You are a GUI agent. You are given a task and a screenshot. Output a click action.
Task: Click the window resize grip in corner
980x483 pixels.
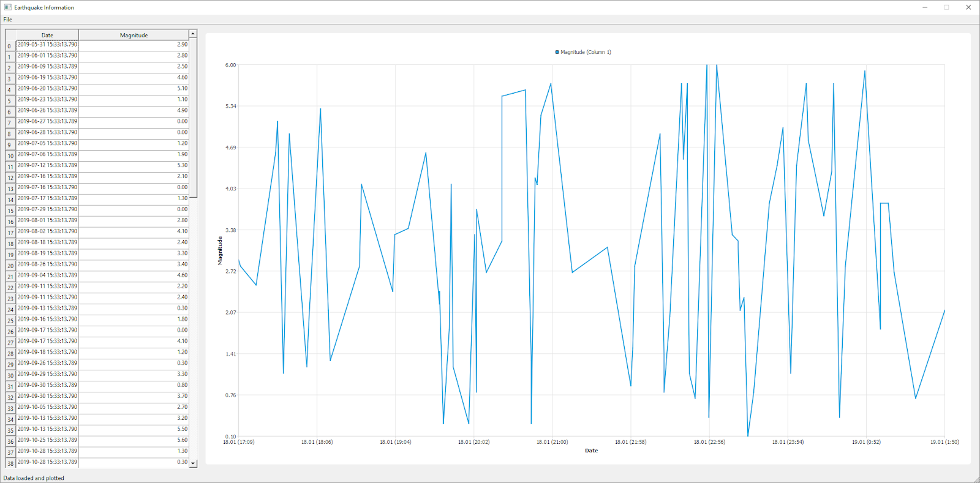pos(976,479)
